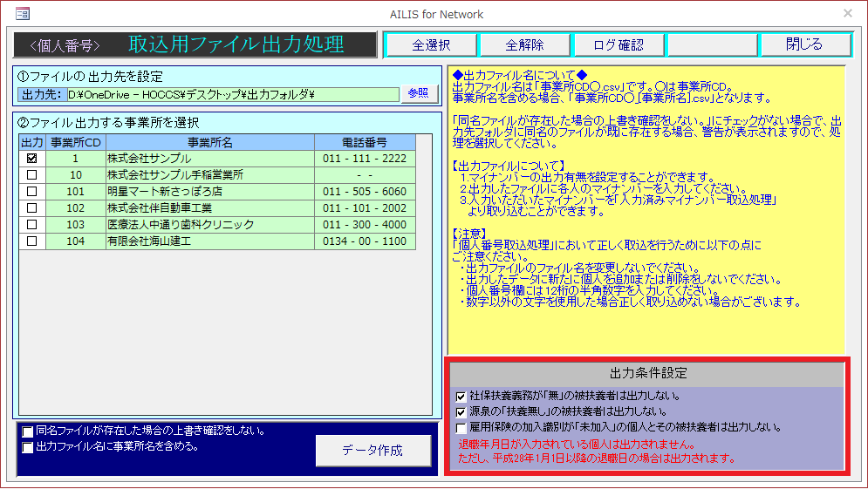
Task: Check output box for 医療法人中通り歯科クリニック
Action: (x=32, y=225)
